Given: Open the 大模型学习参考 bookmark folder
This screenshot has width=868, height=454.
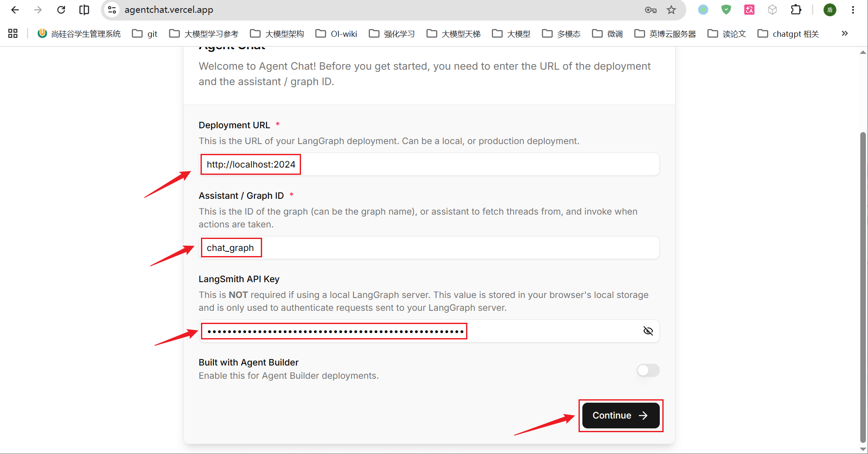Looking at the screenshot, I should click(204, 34).
